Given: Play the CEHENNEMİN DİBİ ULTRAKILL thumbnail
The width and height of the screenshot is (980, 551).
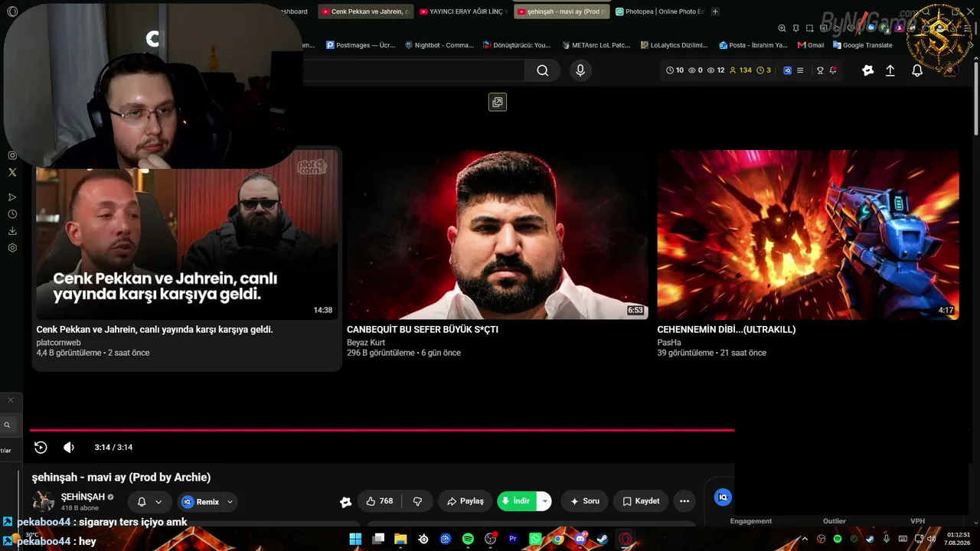Looking at the screenshot, I should 808,235.
